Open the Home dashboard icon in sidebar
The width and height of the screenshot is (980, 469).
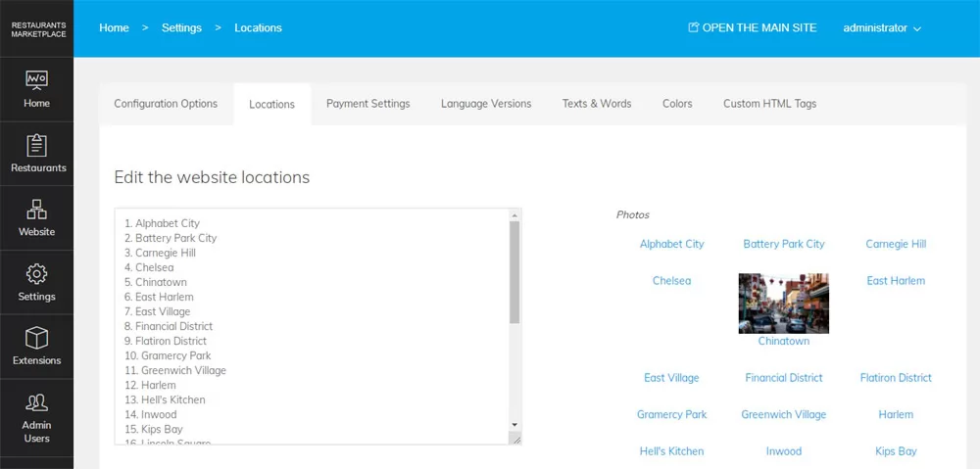(36, 80)
